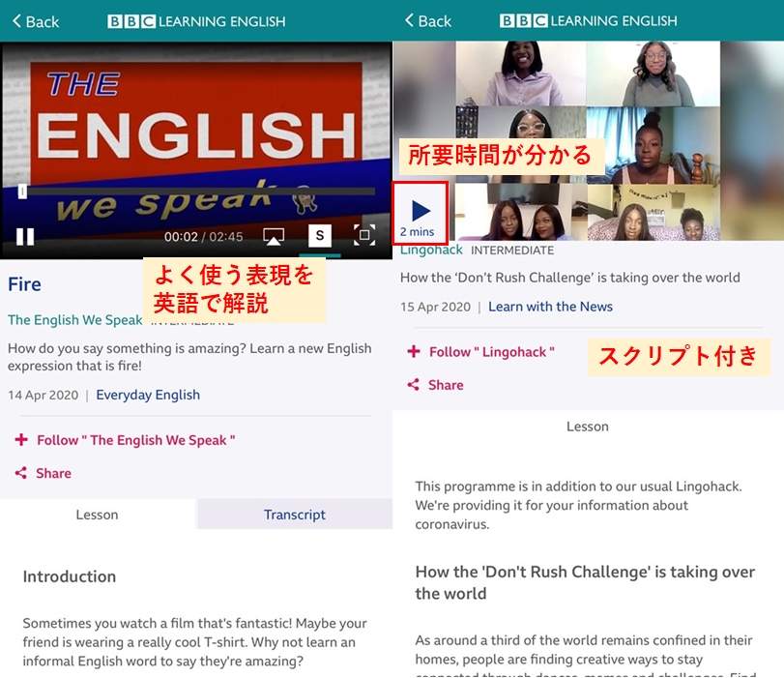Open the Learn with the News link

coord(550,307)
